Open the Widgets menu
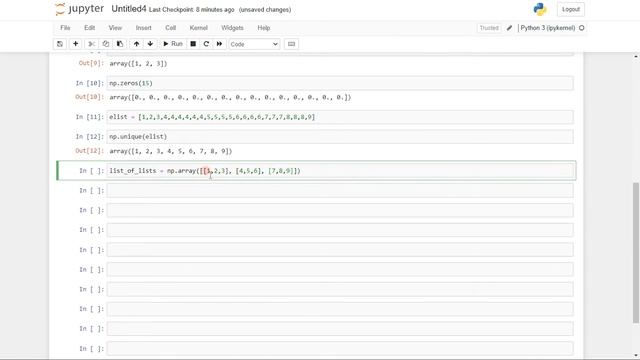The image size is (640, 360). pyautogui.click(x=232, y=28)
